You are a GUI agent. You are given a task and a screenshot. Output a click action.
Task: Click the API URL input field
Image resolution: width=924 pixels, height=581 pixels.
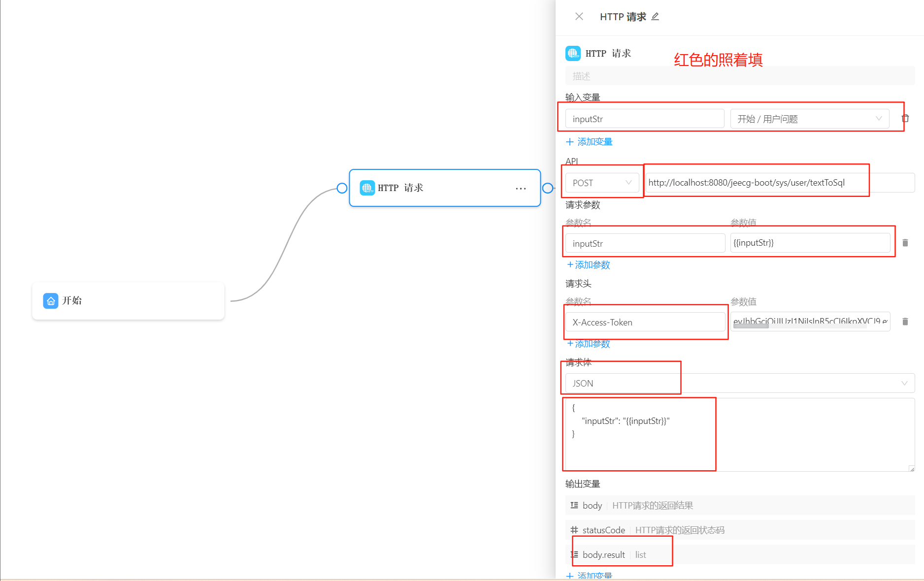click(x=780, y=183)
